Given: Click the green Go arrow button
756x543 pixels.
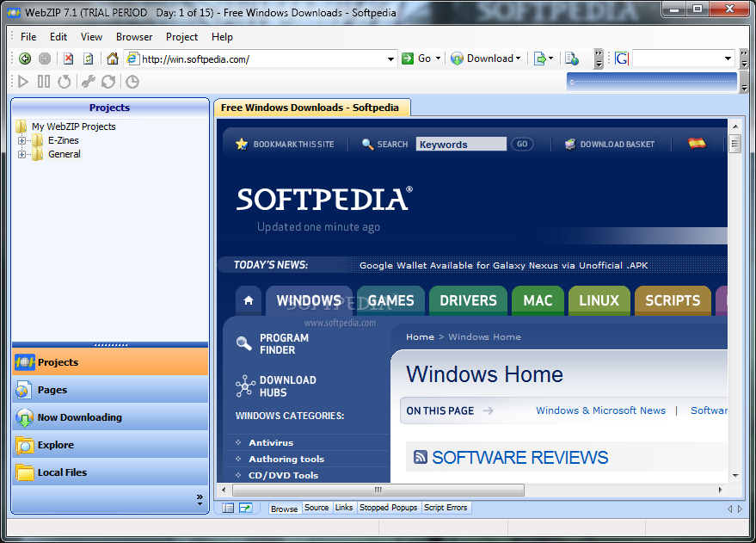Looking at the screenshot, I should tap(408, 59).
